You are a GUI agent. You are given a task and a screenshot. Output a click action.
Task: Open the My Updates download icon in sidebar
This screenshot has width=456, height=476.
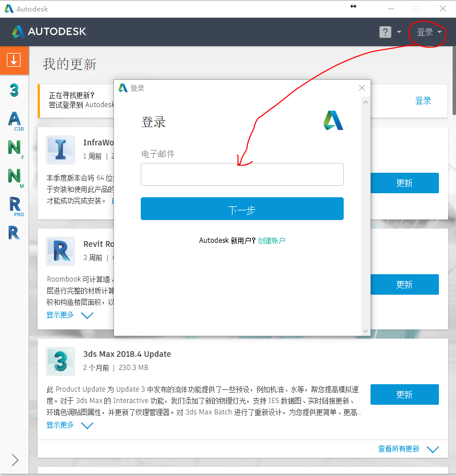(14, 60)
